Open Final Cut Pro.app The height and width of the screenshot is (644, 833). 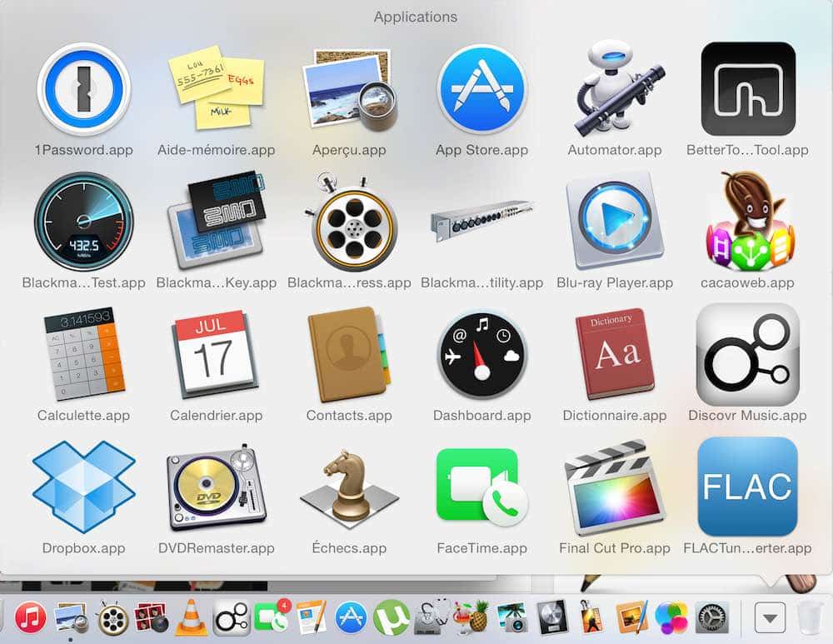tap(615, 487)
